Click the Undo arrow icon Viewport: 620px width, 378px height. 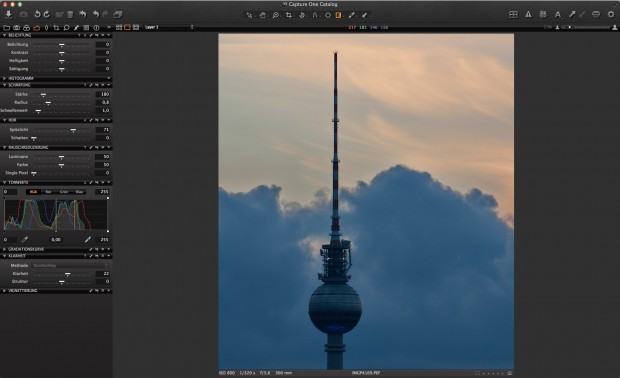click(96, 15)
